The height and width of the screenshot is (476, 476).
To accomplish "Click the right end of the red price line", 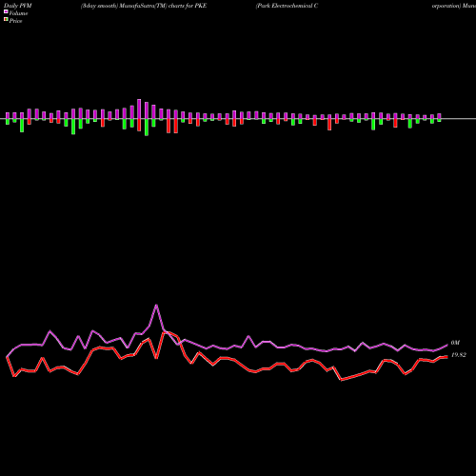I will [x=447, y=357].
